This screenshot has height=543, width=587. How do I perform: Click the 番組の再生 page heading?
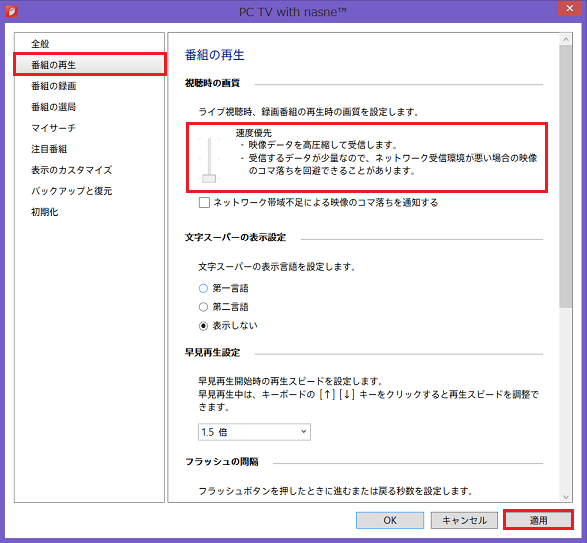pyautogui.click(x=215, y=55)
